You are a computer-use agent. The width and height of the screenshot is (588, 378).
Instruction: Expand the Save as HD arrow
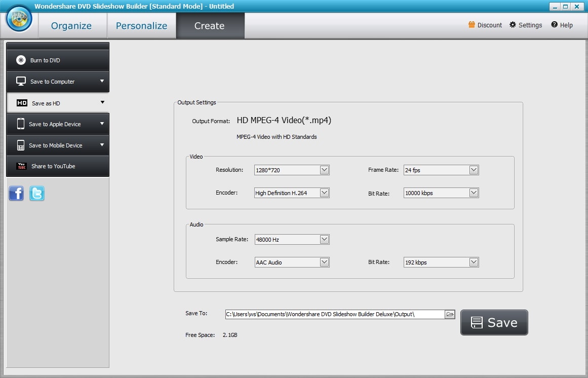pos(102,102)
